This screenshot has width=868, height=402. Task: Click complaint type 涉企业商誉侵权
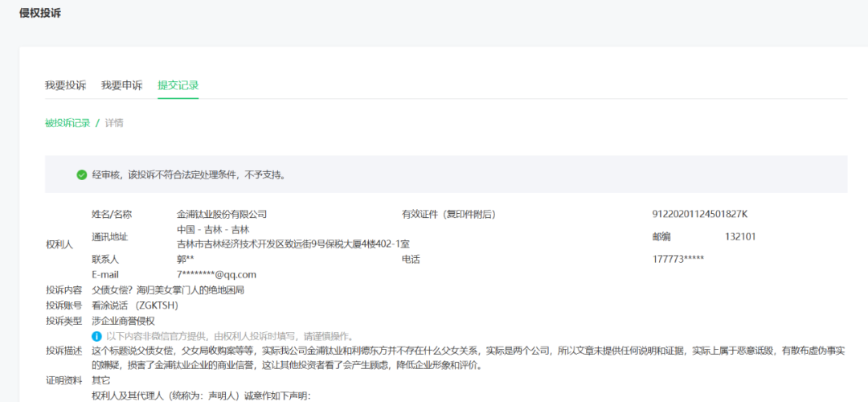pos(123,321)
